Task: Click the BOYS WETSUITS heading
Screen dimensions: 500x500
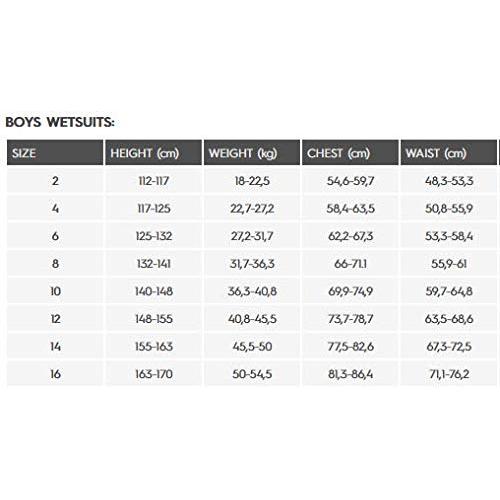Action: click(x=60, y=122)
